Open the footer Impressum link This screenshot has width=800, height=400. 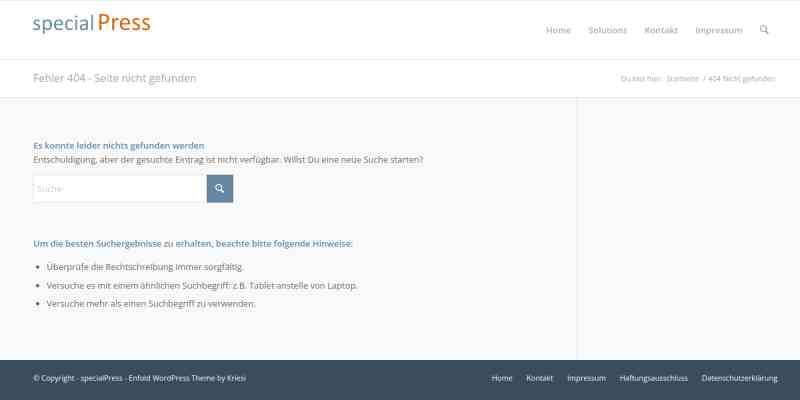coord(586,378)
